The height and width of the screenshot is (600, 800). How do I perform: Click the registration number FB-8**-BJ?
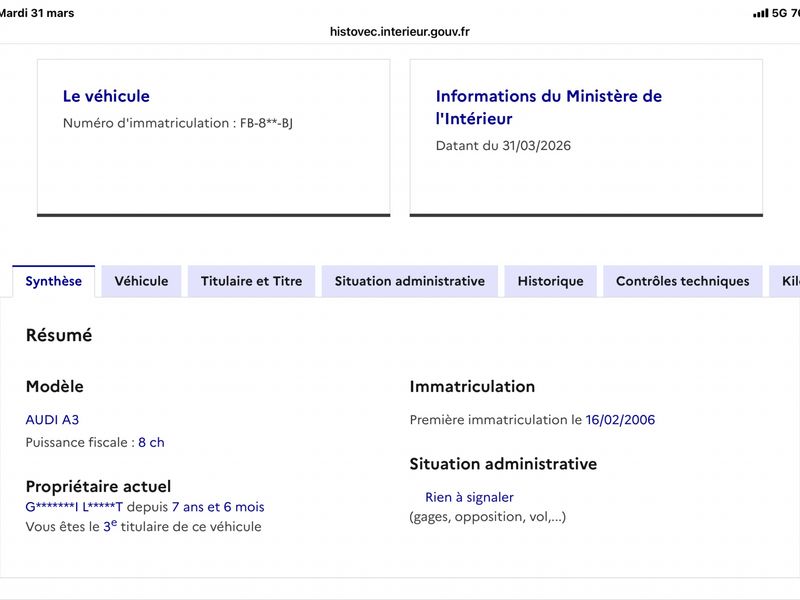tap(266, 123)
